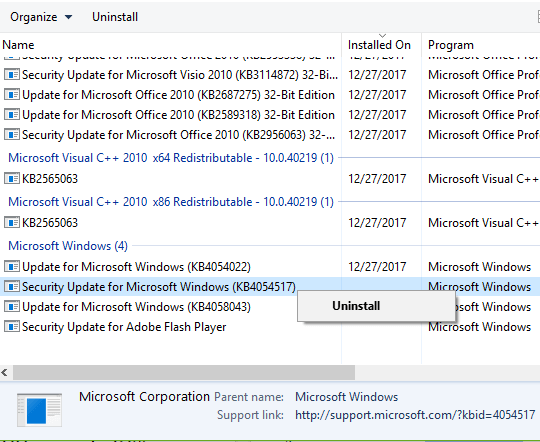The image size is (540, 442).
Task: Click Microsoft Corporation publisher text
Action: click(144, 397)
